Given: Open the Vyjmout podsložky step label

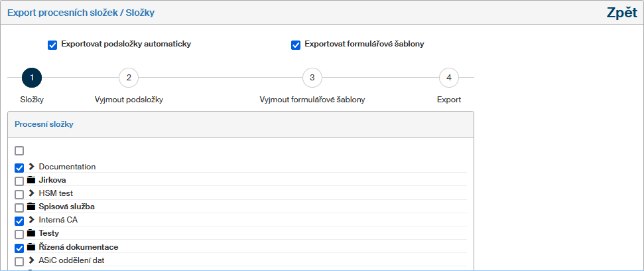Looking at the screenshot, I should pyautogui.click(x=129, y=100).
